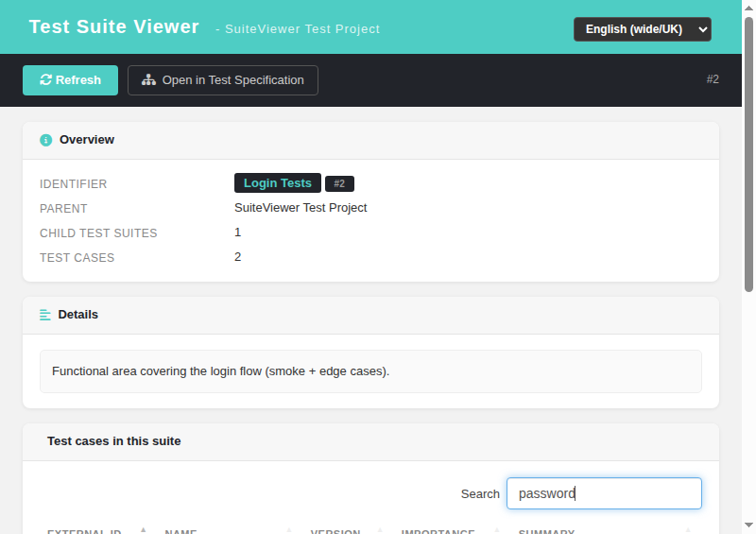756x534 pixels.
Task: Click the TEST CASES label
Action: 77,258
